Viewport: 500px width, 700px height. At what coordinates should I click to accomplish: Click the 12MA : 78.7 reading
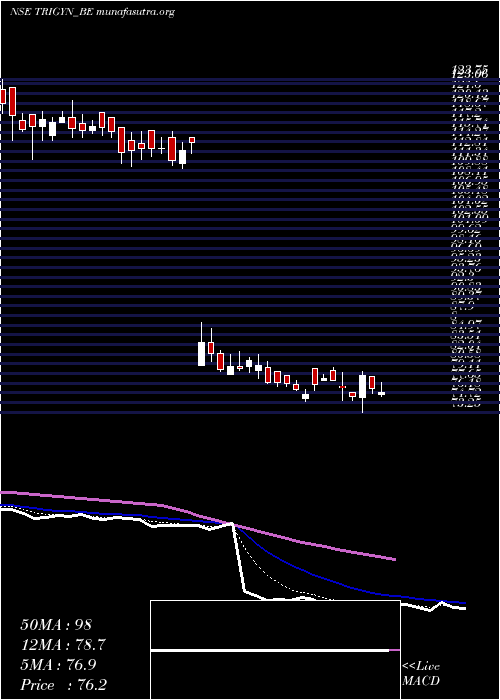[63, 645]
